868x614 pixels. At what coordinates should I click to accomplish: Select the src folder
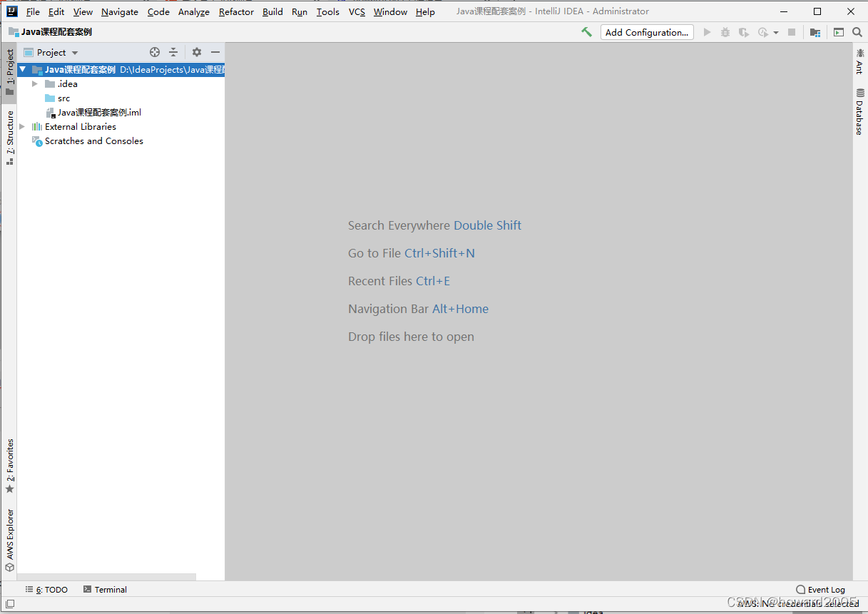(57, 98)
